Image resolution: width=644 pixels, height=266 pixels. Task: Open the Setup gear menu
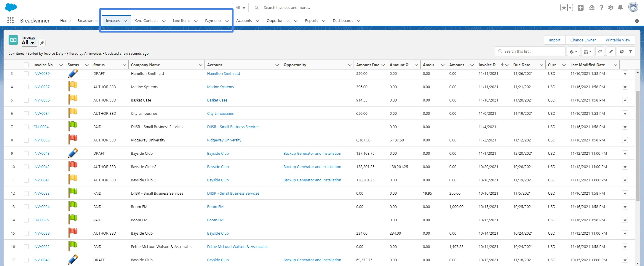(611, 8)
